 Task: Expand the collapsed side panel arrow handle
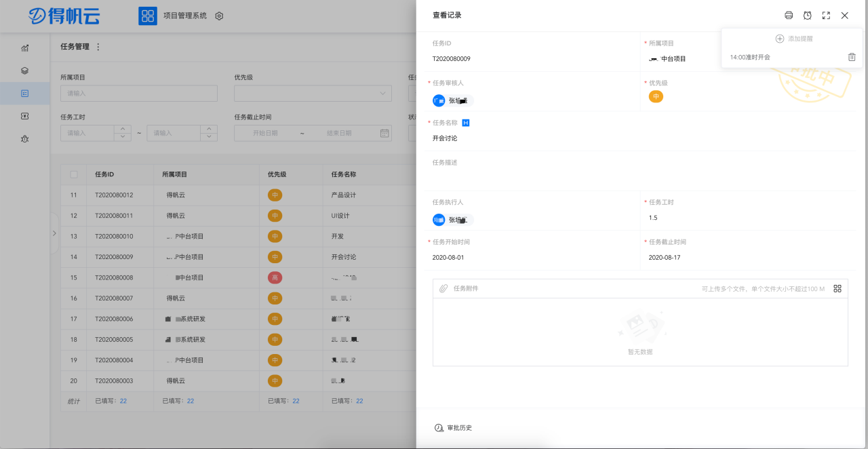click(54, 233)
